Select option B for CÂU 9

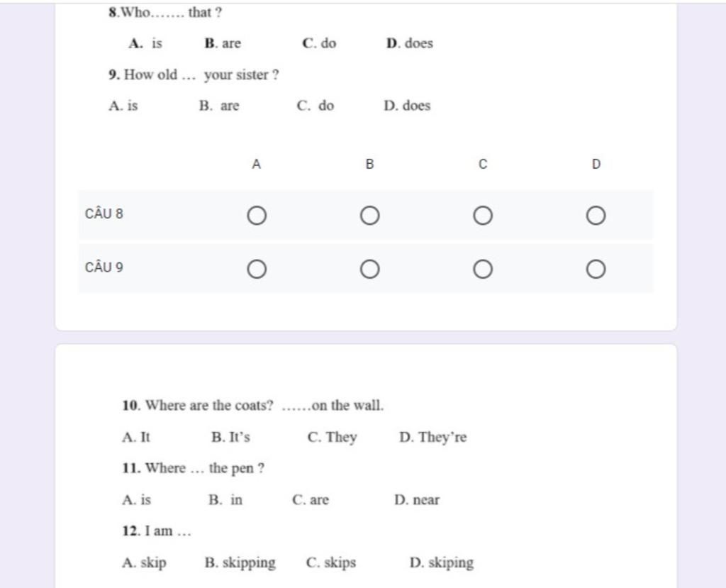coord(369,269)
